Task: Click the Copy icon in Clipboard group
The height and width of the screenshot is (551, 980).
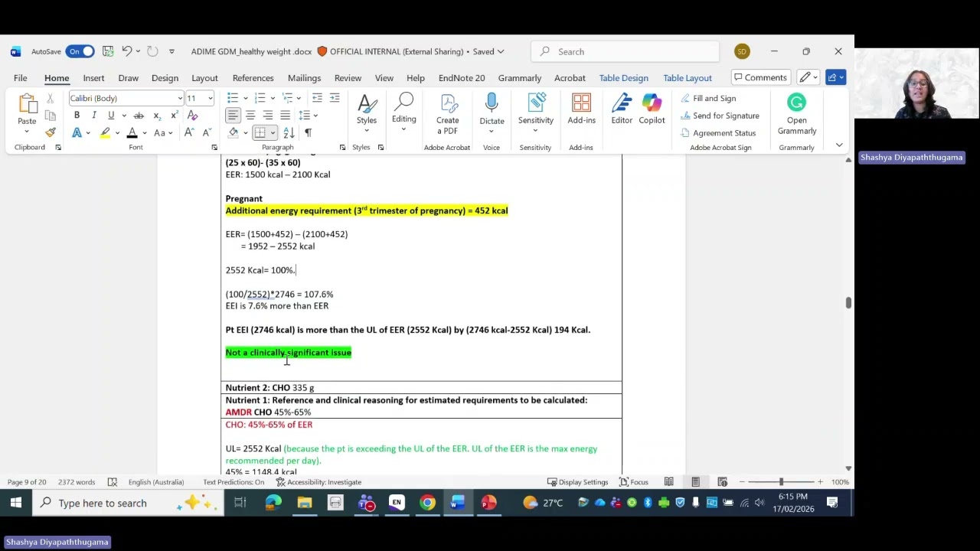Action: [x=51, y=116]
